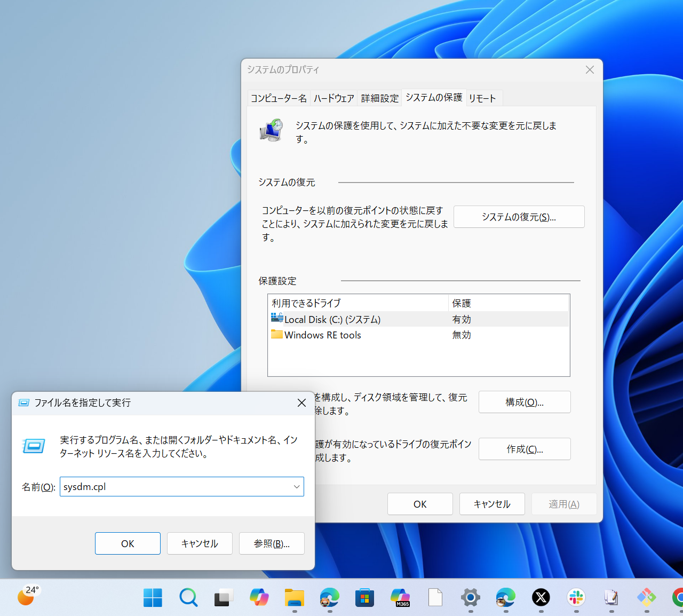
Task: Launch Copilot from the taskbar
Action: pos(259,597)
